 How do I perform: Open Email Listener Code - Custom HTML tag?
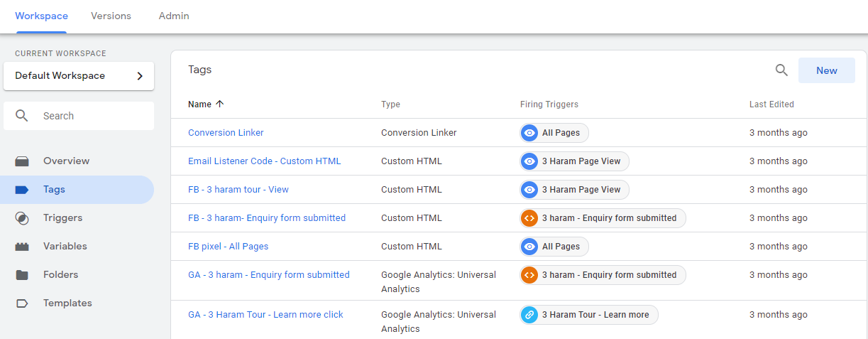coord(264,161)
